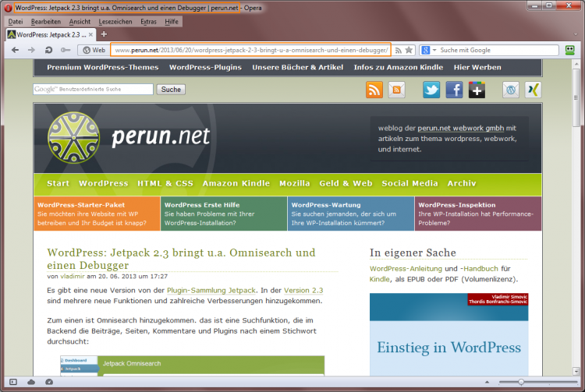Screen dimensions: 585x392
Task: Click the Google custom search field
Action: coord(93,90)
